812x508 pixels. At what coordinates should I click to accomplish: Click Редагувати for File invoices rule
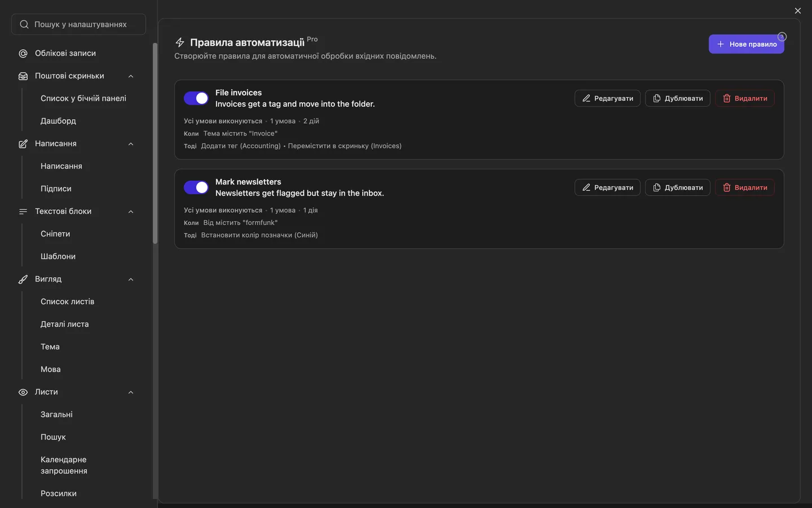click(x=607, y=98)
